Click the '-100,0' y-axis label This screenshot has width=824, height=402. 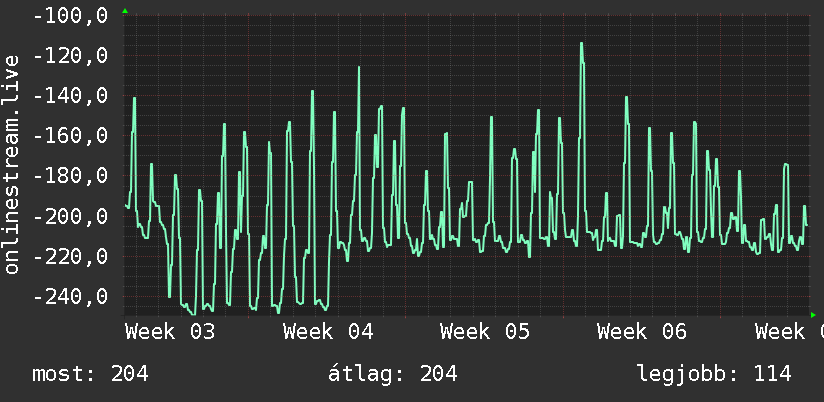coord(70,15)
